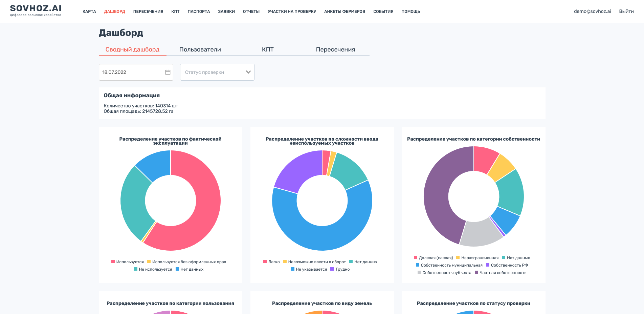
Task: Toggle the Используется legend item
Action: click(128, 262)
